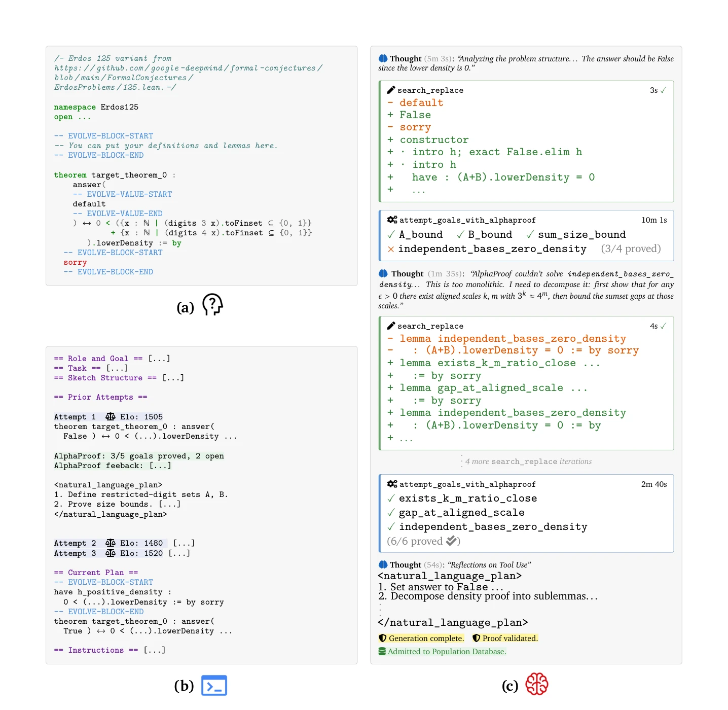Click the red brain icon beside (c)
Image resolution: width=728 pixels, height=710 pixels.
pyautogui.click(x=536, y=684)
